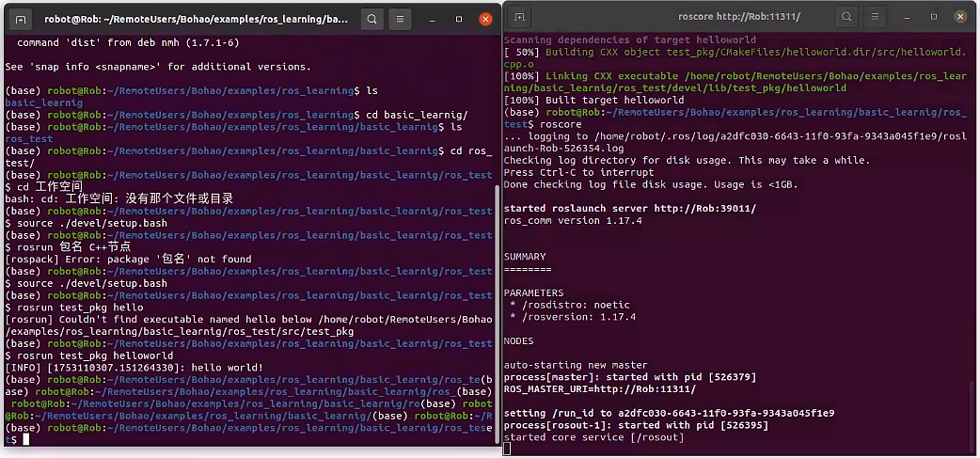Click 'bash: cd: 工作空间' error line
Screen dimensions: 980x458
119,198
